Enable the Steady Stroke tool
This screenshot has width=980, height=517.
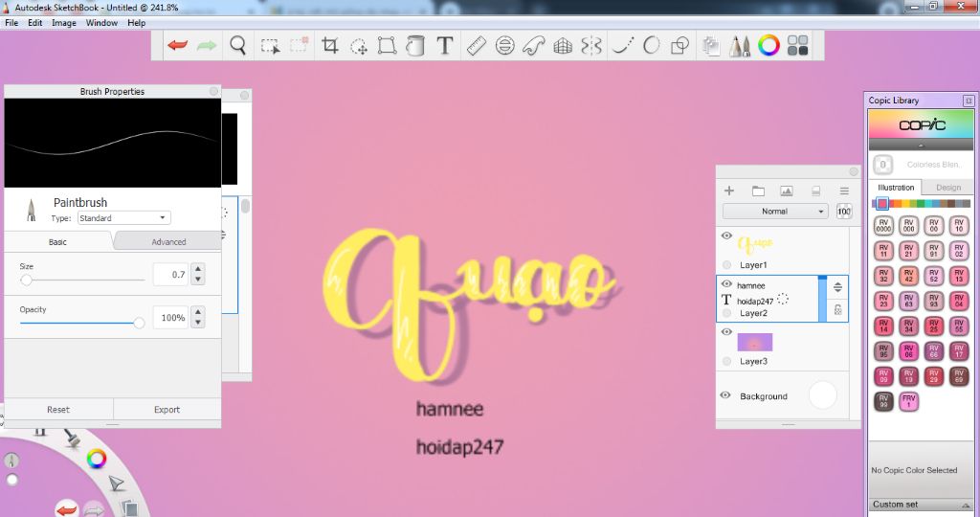click(x=622, y=46)
